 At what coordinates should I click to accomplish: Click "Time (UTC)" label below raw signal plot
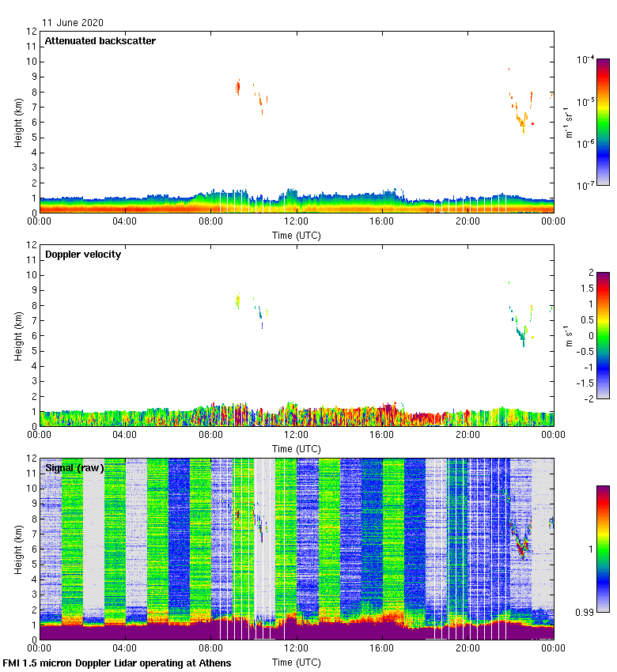point(297,662)
